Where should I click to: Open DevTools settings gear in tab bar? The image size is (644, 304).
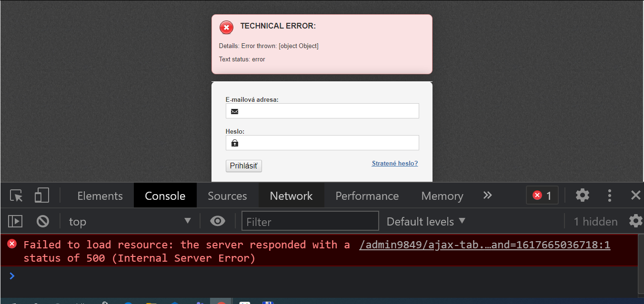pos(582,196)
